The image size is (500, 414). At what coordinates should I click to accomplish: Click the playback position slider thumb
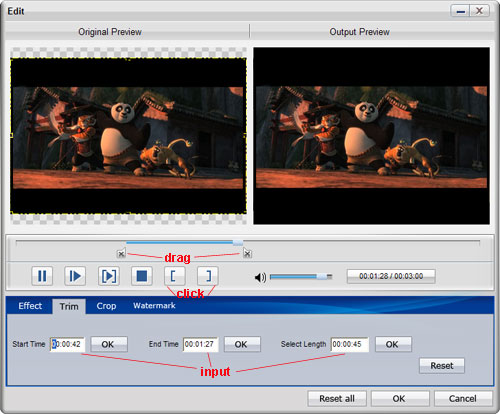tap(238, 242)
